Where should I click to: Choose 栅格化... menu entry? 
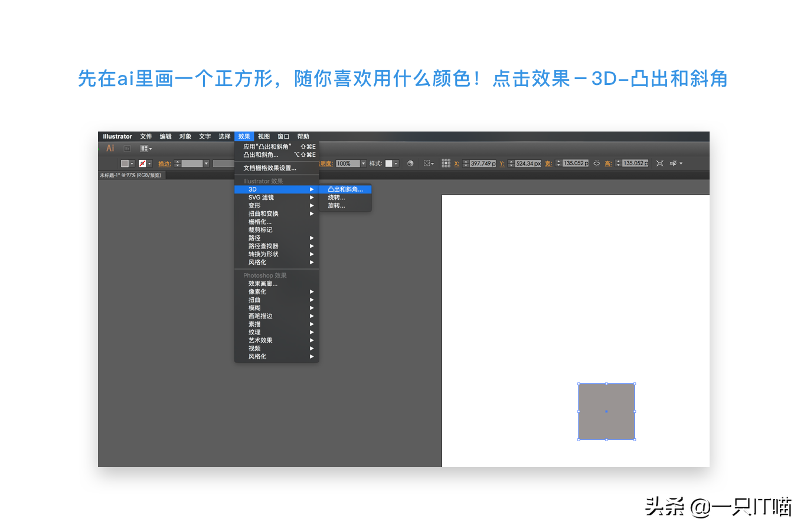click(277, 222)
